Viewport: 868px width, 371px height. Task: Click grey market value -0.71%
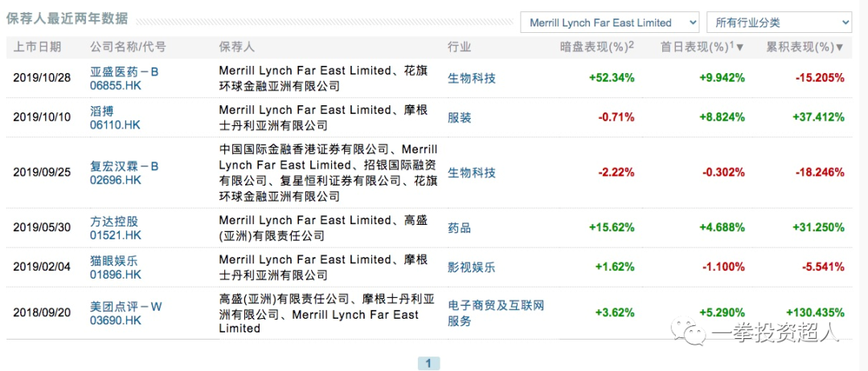point(616,118)
